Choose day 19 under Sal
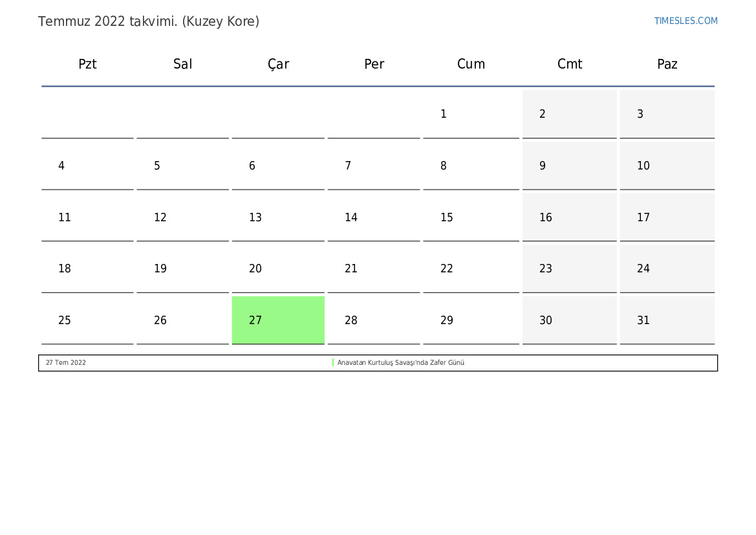This screenshot has width=756, height=535. pos(183,268)
